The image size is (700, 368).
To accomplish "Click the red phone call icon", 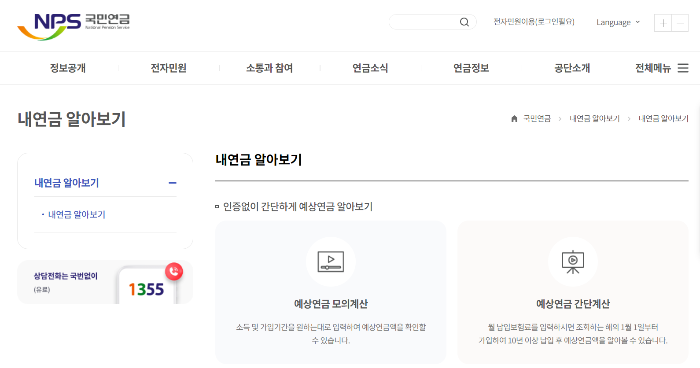I will (x=174, y=271).
